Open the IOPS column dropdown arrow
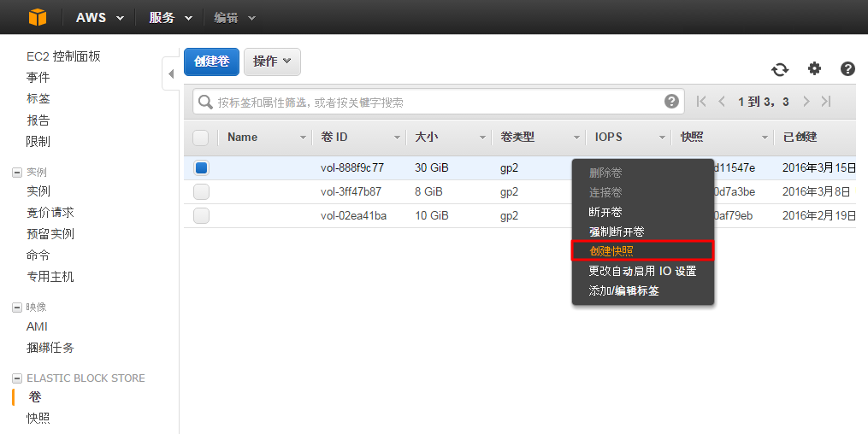 point(662,138)
